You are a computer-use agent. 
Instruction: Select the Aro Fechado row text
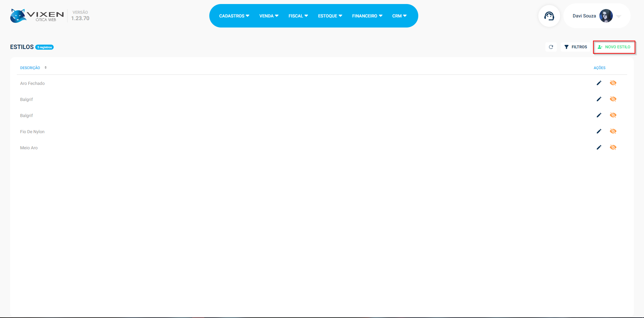click(32, 84)
